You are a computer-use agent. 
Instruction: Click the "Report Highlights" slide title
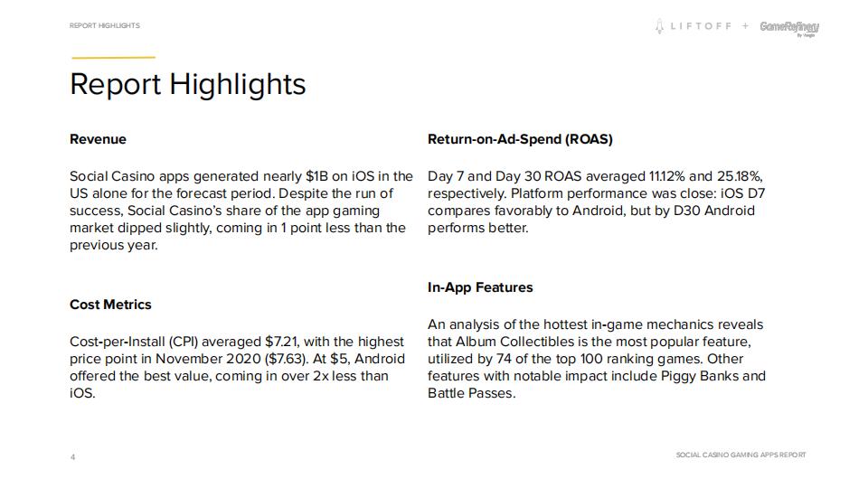coord(187,84)
